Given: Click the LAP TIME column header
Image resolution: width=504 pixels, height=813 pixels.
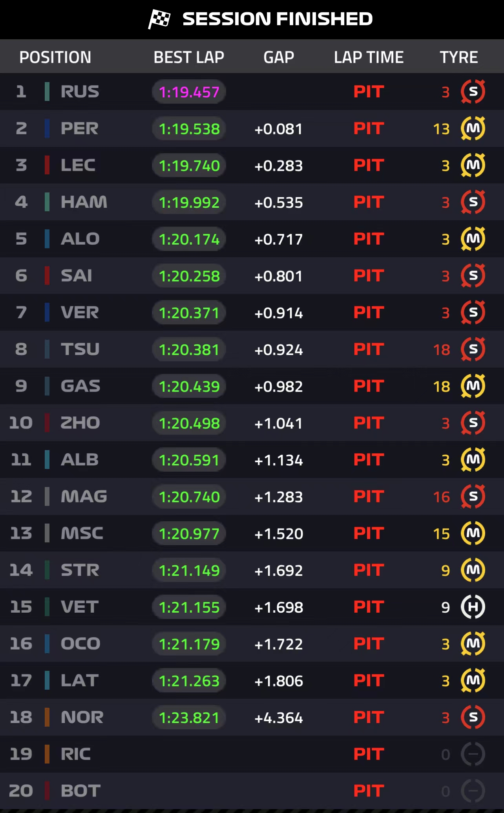Looking at the screenshot, I should (x=369, y=57).
